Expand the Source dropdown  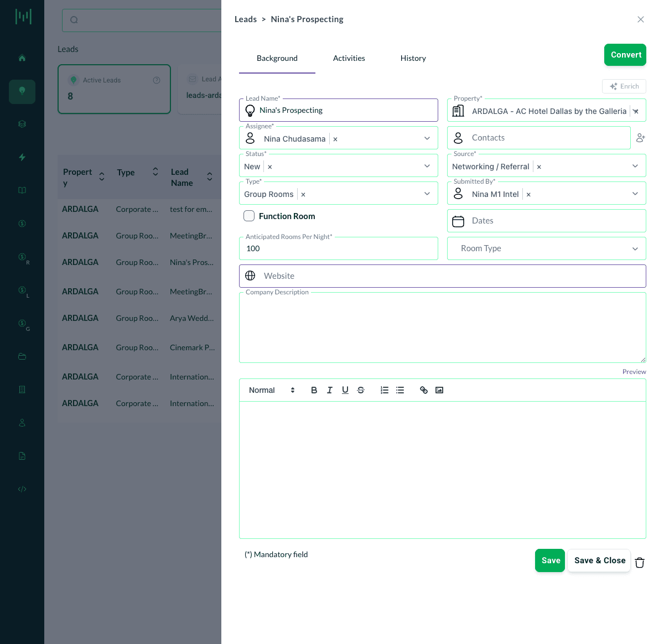point(635,166)
